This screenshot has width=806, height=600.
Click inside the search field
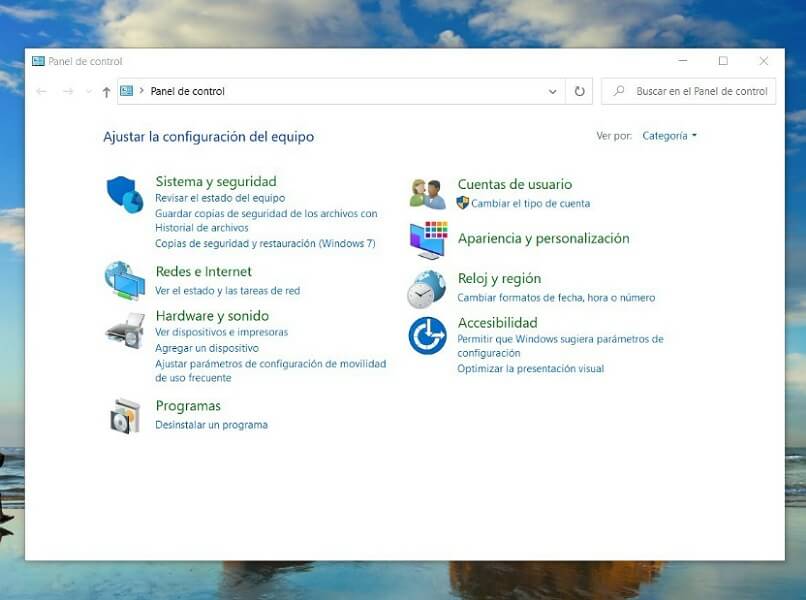click(700, 91)
